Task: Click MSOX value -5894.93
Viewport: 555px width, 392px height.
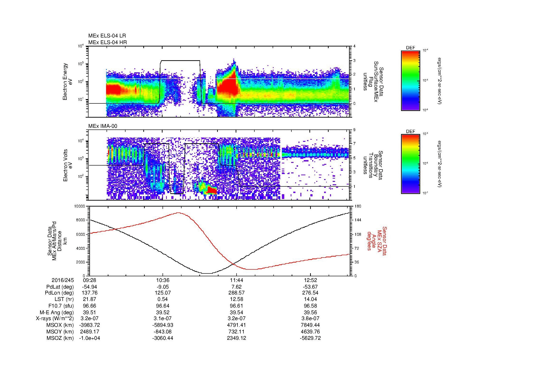Action: coord(163,325)
